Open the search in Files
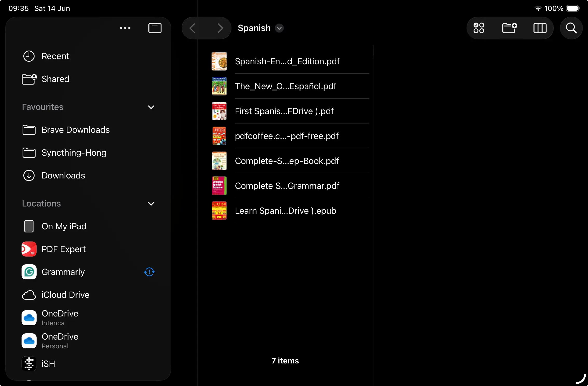Screen dimensions: 588x386 pos(571,28)
